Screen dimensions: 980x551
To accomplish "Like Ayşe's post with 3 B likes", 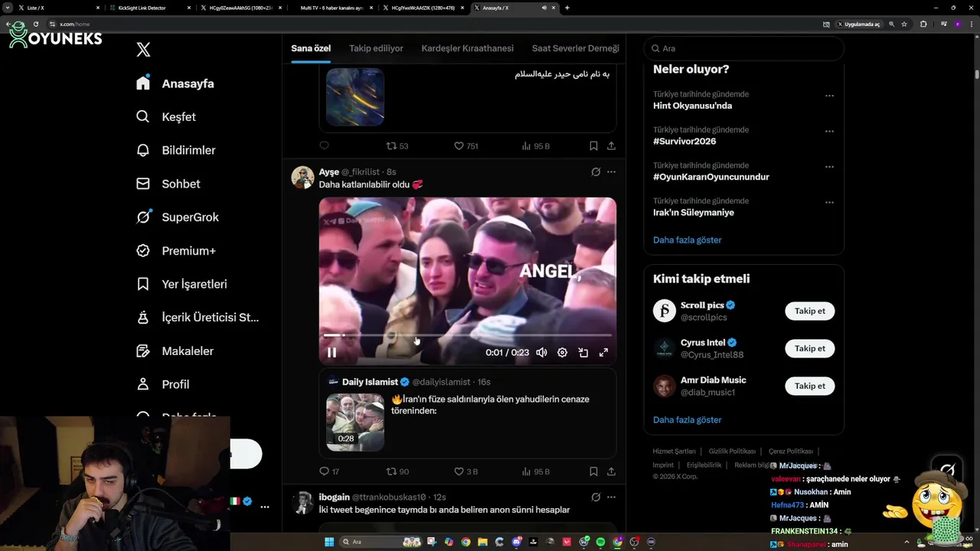I will click(x=466, y=471).
